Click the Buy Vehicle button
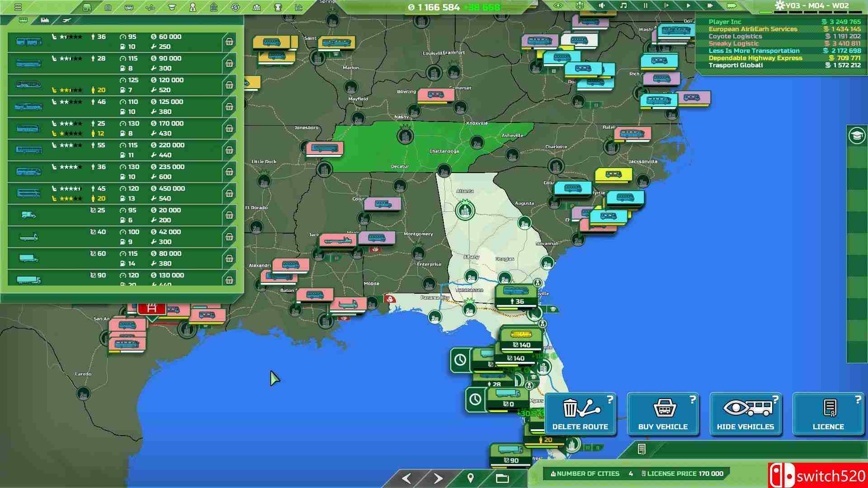The height and width of the screenshot is (488, 868). pyautogui.click(x=663, y=414)
